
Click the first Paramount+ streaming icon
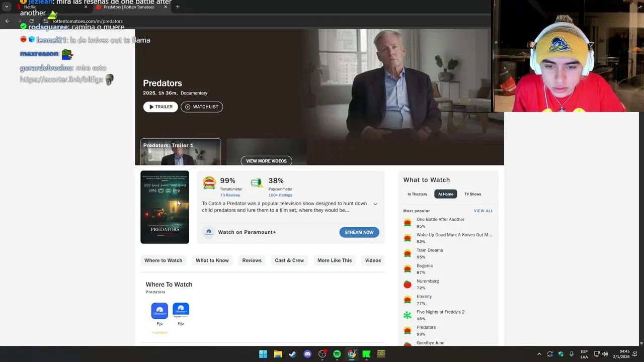pyautogui.click(x=159, y=311)
